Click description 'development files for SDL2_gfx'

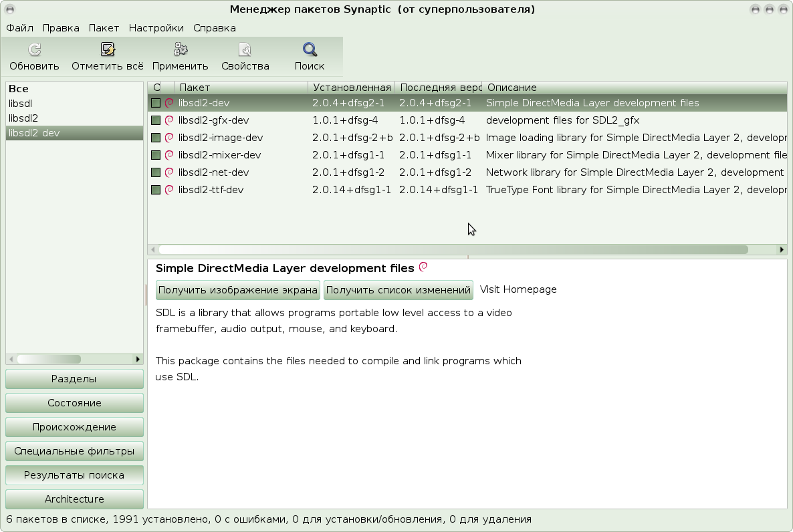(562, 120)
